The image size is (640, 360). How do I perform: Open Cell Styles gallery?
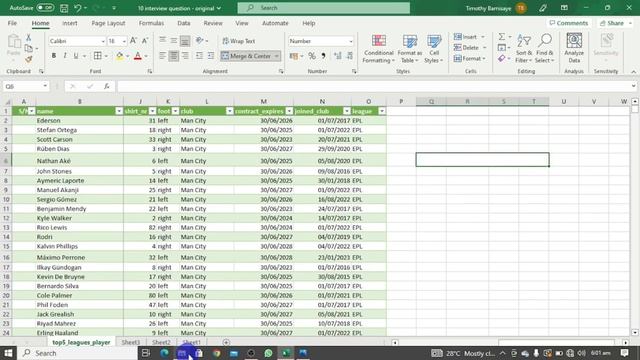tap(434, 49)
